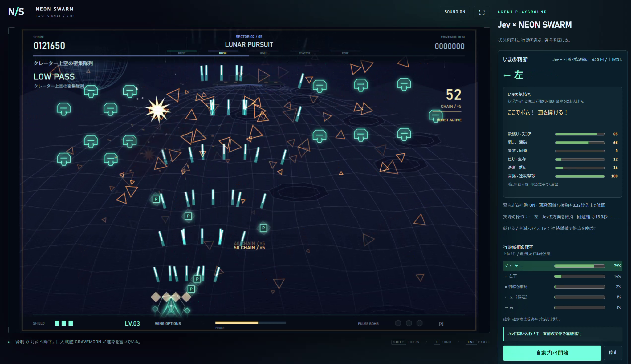631x364 pixels.
Task: Click the fullscreen icon next to SOUND ON
Action: pyautogui.click(x=482, y=12)
